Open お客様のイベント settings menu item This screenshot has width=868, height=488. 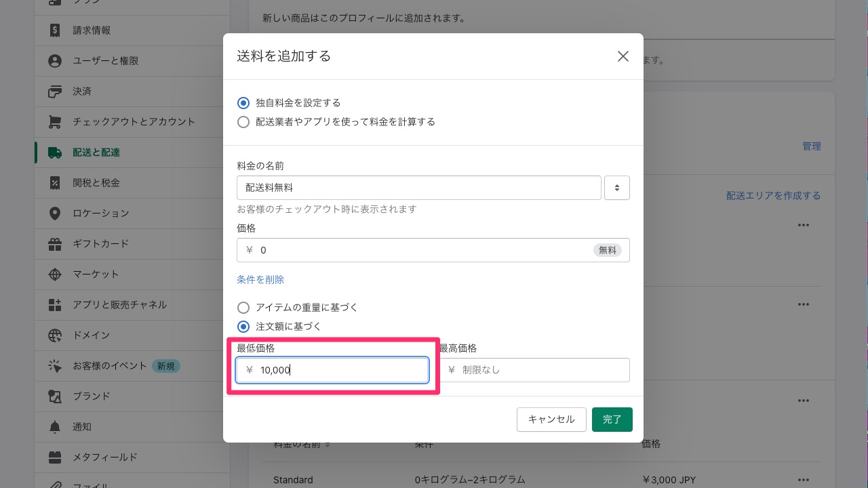132,366
